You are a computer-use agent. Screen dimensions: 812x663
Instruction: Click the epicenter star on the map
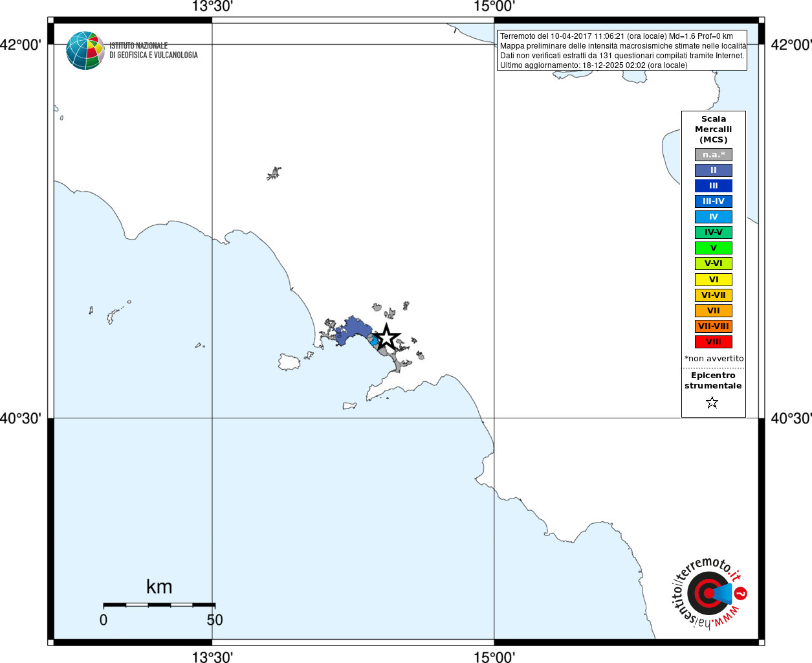386,337
